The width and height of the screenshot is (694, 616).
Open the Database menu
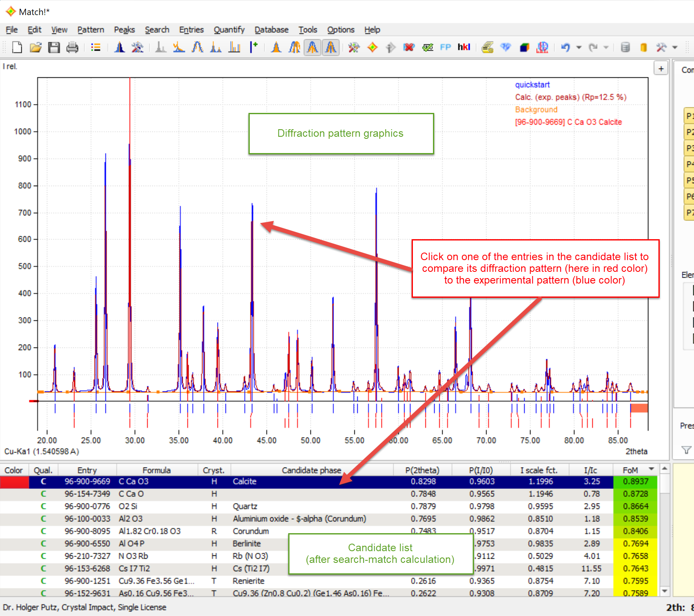pos(271,30)
